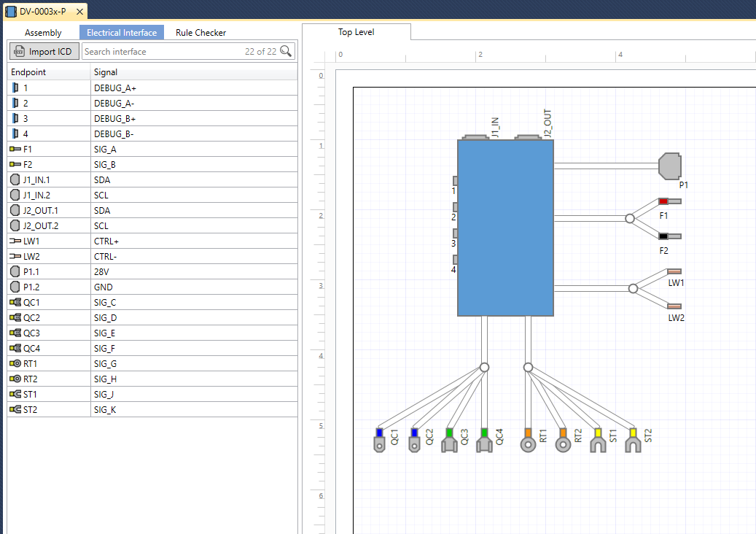
Task: Click the LW1 loose wire endpoint
Action: point(674,271)
